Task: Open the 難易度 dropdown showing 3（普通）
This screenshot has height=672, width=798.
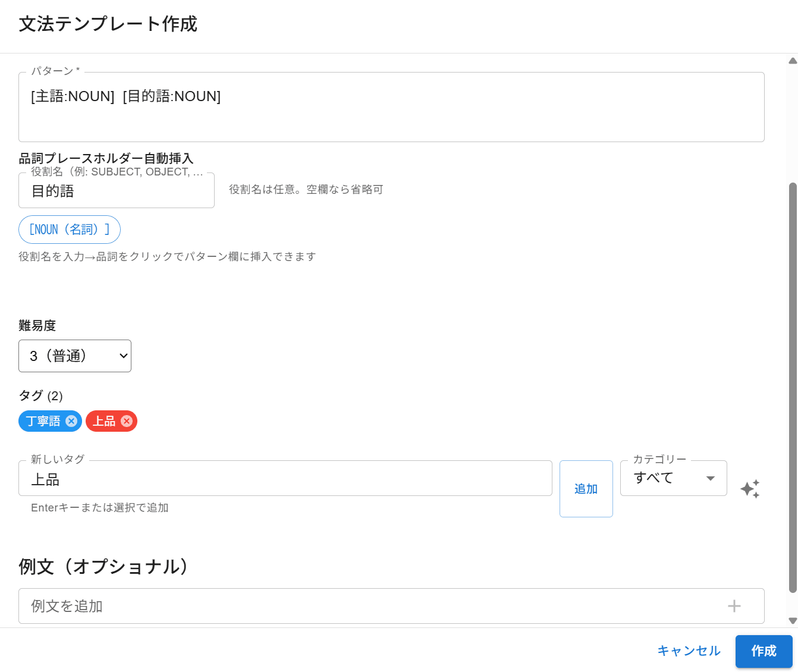Action: tap(75, 356)
